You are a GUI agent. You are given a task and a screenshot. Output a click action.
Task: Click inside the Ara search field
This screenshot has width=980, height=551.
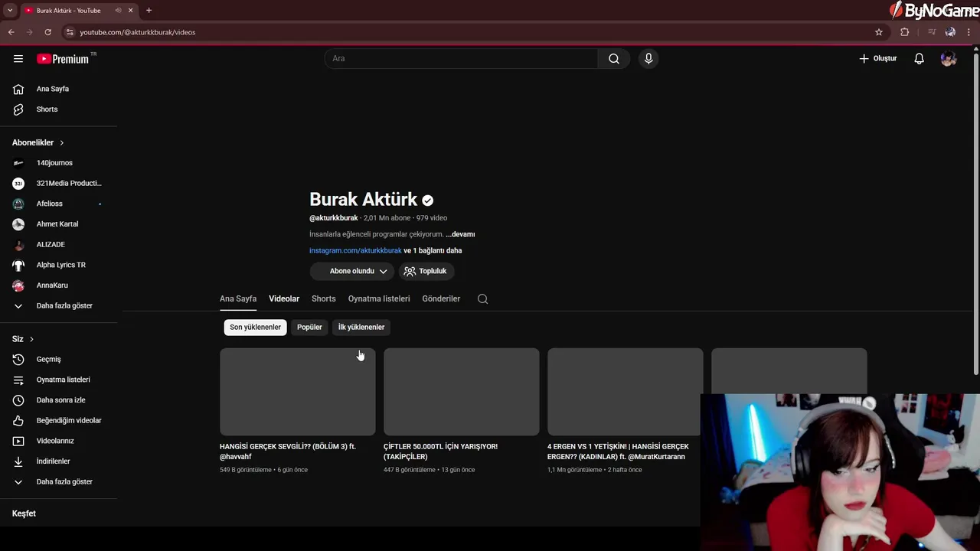461,58
